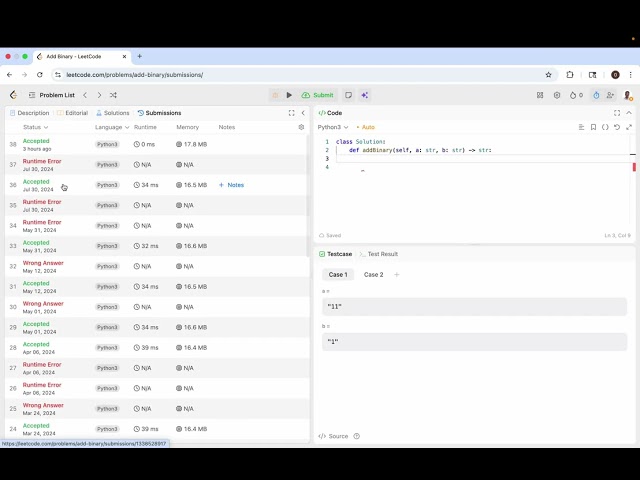Select Case 1 testcase
This screenshot has height=480, width=640.
pos(338,275)
